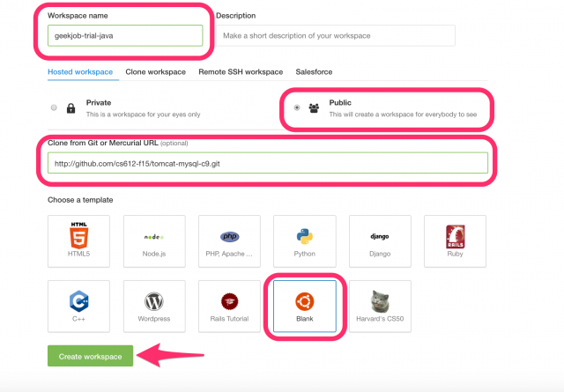This screenshot has width=564, height=392.
Task: Select the Python template
Action: tap(305, 241)
